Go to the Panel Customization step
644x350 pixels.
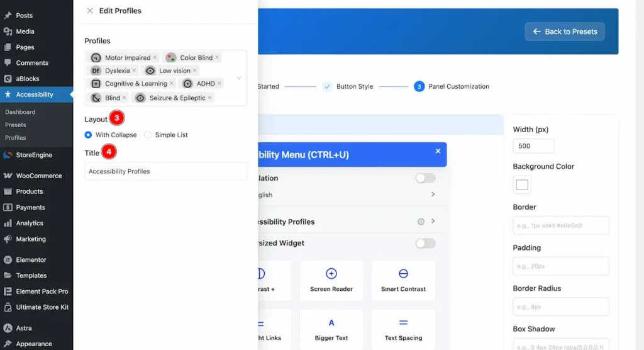coord(452,86)
